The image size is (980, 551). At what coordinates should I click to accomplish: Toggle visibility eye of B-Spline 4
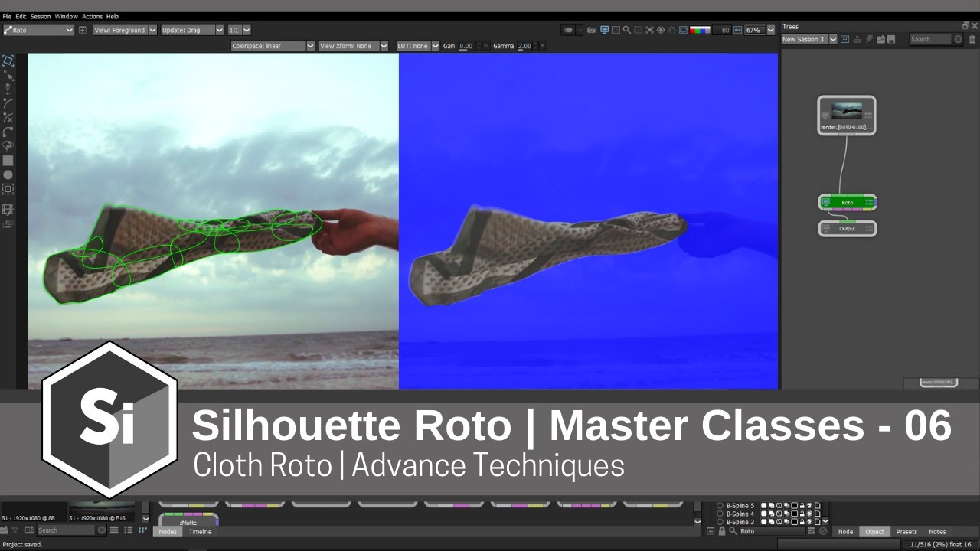coord(809,514)
